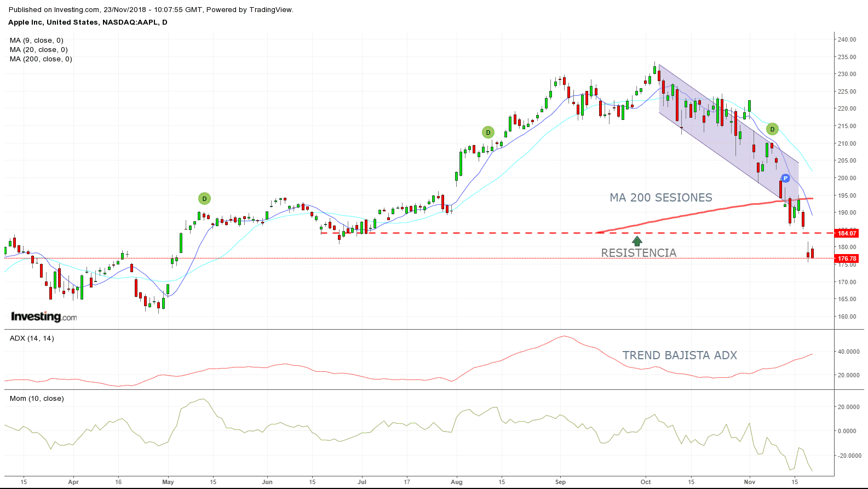
Task: Click the blue P marker on chart
Action: pos(785,179)
